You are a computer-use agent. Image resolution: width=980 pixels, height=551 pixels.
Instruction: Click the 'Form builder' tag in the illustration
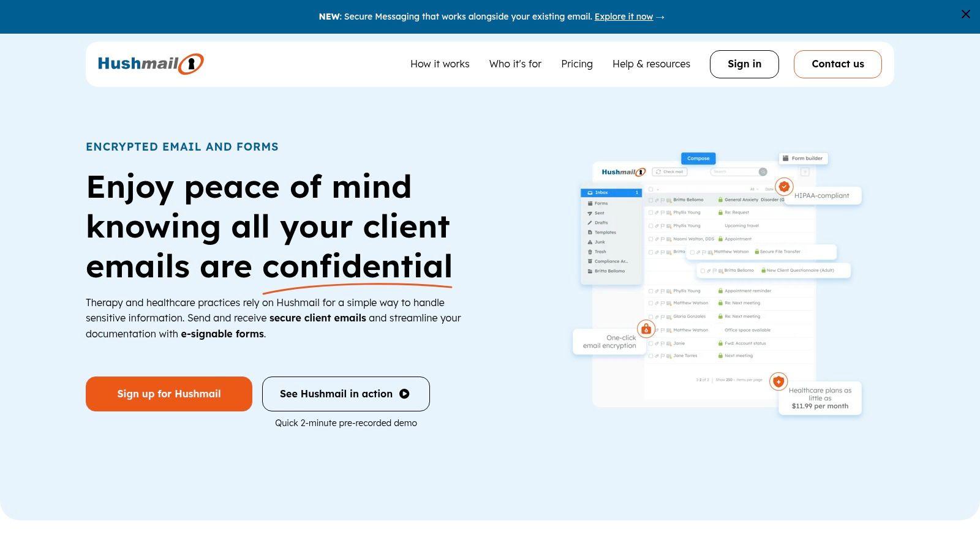point(803,159)
